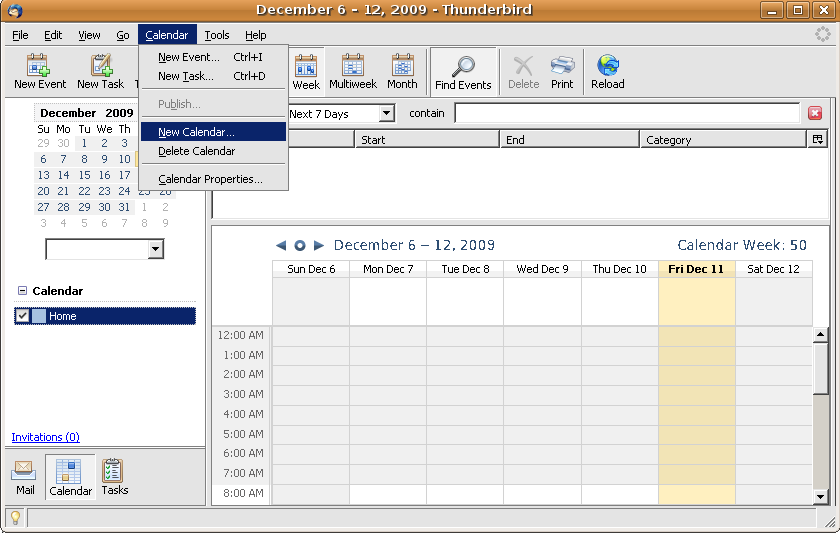
Task: Open Calendar Properties... menu entry
Action: [213, 179]
